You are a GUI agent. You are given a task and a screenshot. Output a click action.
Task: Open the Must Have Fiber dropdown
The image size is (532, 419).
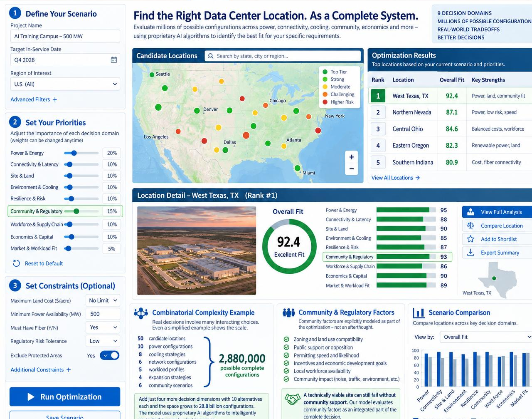click(103, 327)
